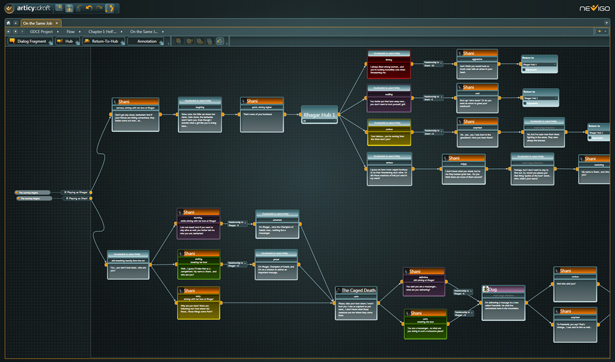This screenshot has width=615, height=362.
Task: Click the GDCE Project breadcrumb
Action: coord(41,32)
